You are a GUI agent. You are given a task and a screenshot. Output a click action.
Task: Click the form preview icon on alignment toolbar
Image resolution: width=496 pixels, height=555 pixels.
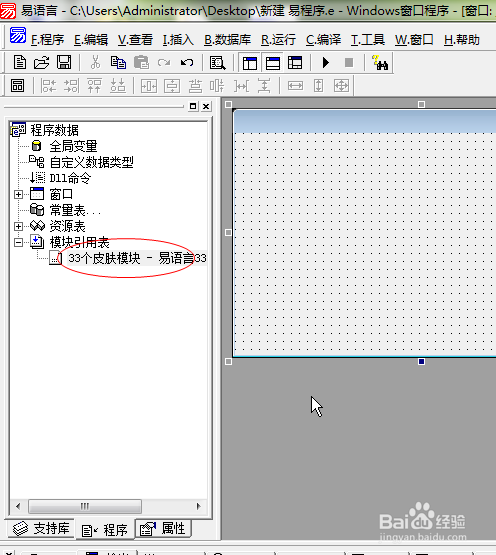click(x=17, y=86)
